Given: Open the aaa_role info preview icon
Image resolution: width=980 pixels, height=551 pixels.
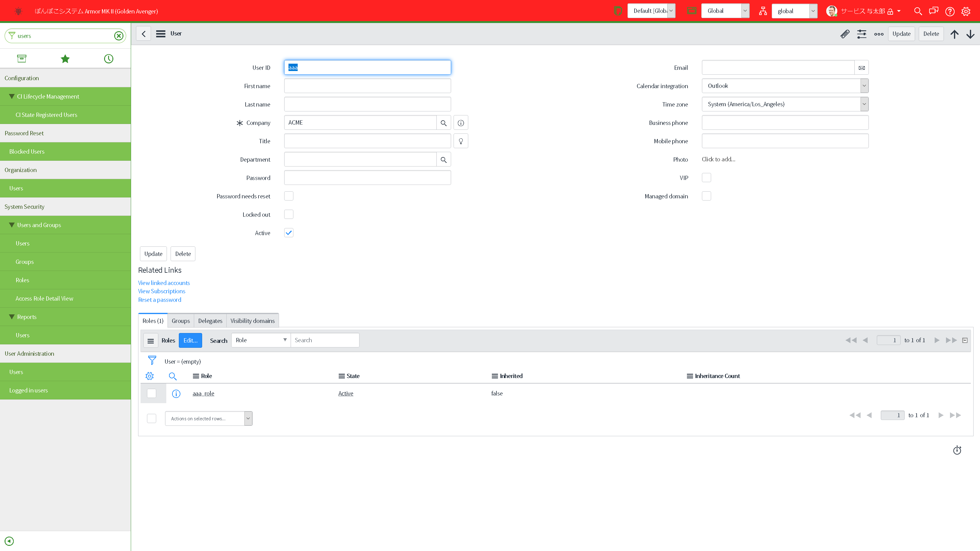Looking at the screenshot, I should [176, 394].
